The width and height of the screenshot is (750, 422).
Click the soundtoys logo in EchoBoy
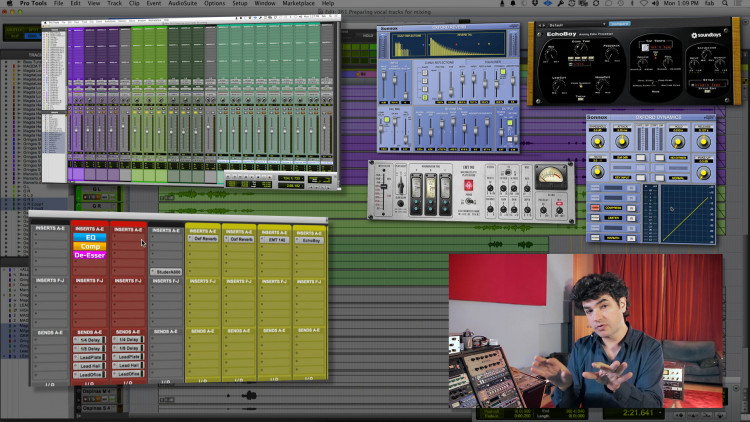click(x=706, y=35)
